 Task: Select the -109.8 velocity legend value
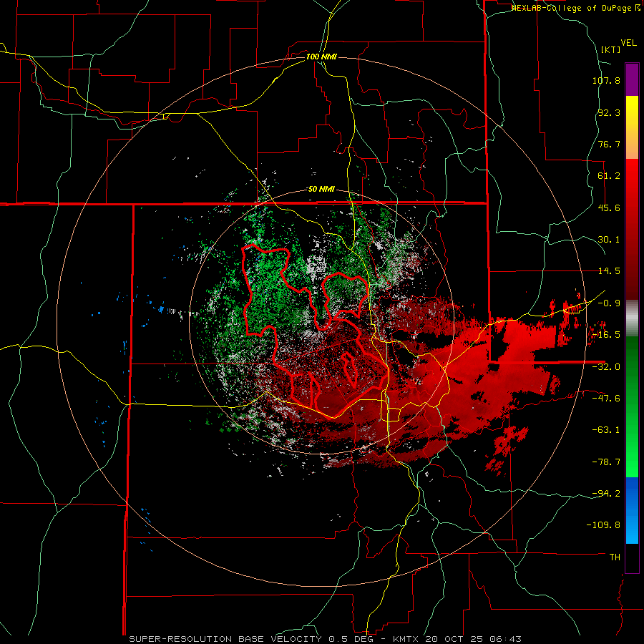point(603,525)
